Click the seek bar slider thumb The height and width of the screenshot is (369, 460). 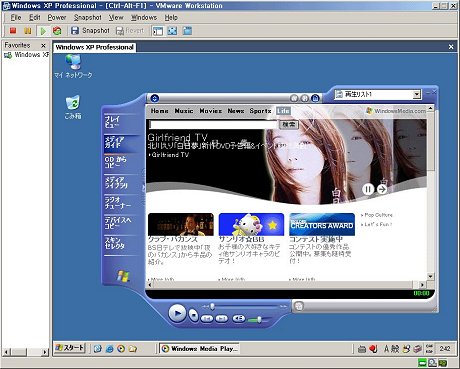212,306
